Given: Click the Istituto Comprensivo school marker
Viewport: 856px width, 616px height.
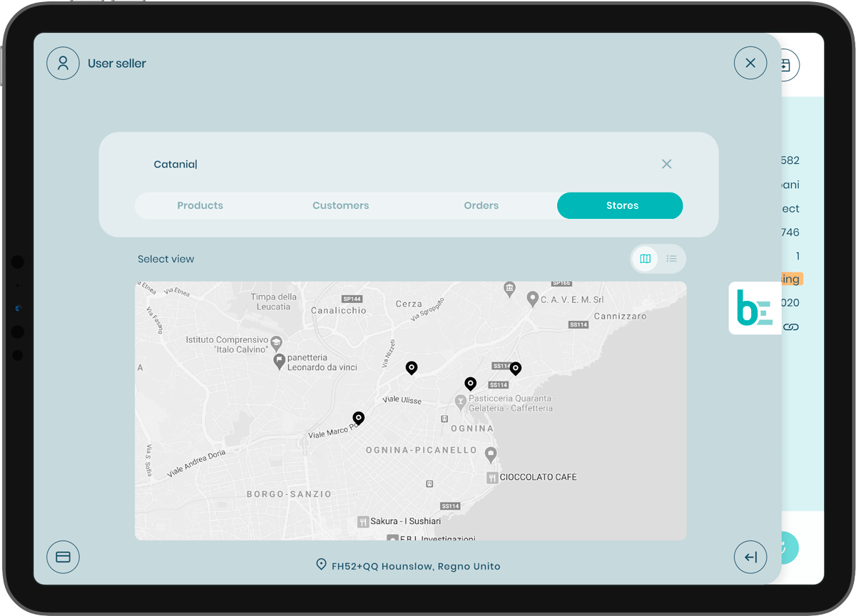Looking at the screenshot, I should point(277,345).
